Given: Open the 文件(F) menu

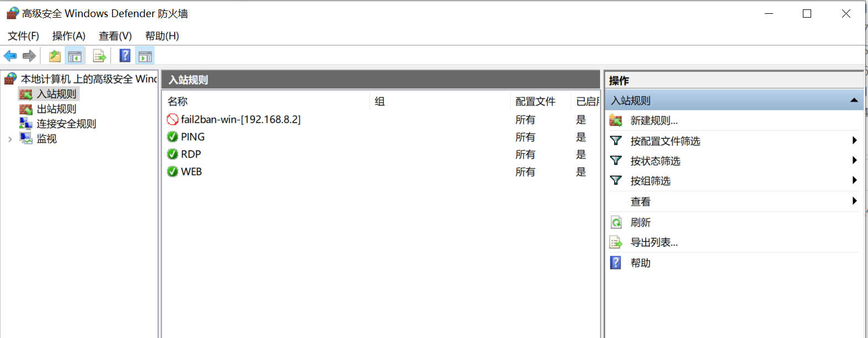Looking at the screenshot, I should (x=23, y=36).
